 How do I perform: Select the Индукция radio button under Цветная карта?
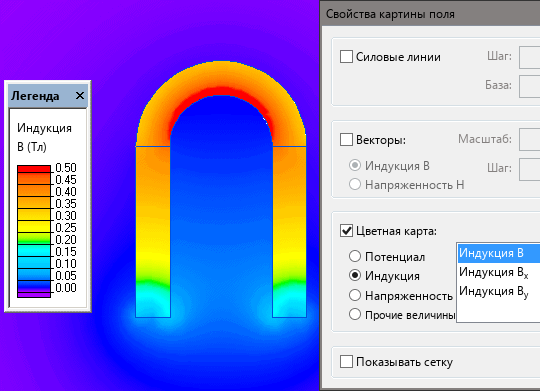(355, 275)
